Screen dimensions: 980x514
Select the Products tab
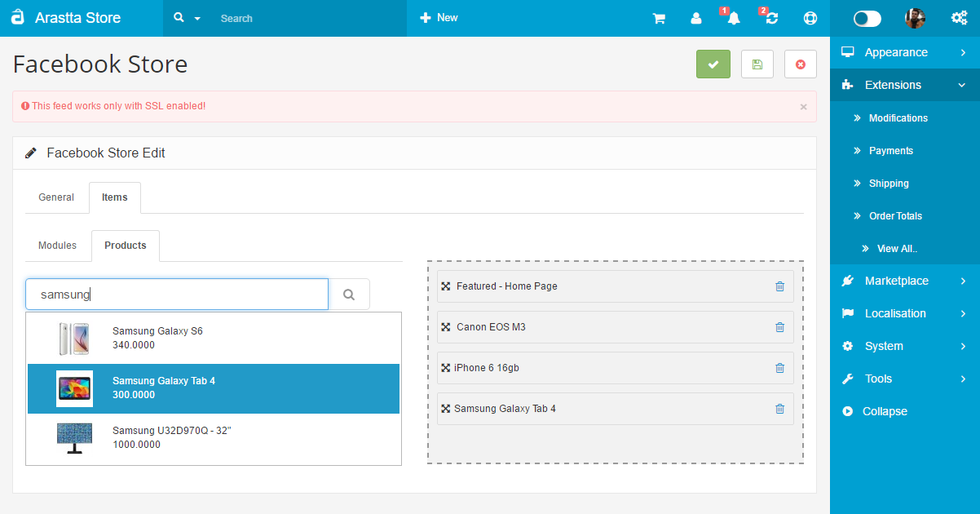[x=126, y=246]
